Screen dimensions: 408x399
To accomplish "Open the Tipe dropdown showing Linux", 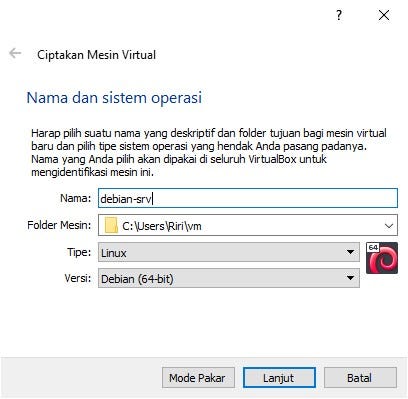I will point(229,252).
